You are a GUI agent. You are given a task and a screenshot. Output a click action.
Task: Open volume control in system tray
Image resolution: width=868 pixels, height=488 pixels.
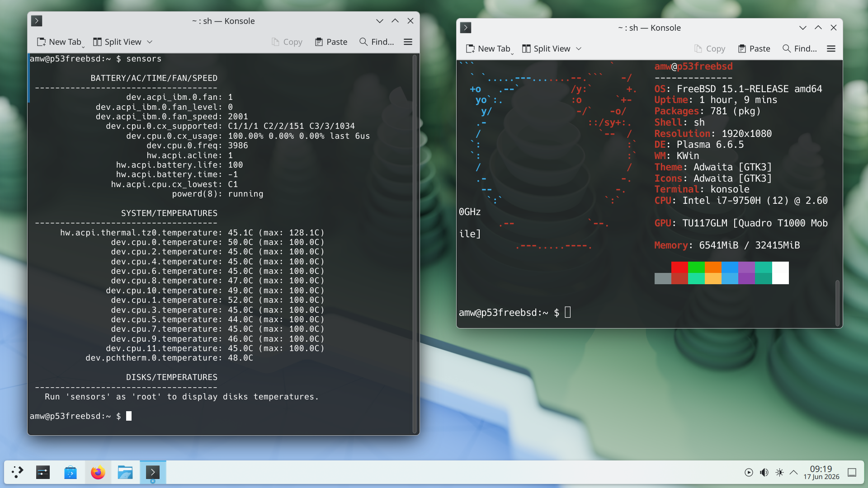[x=764, y=472]
